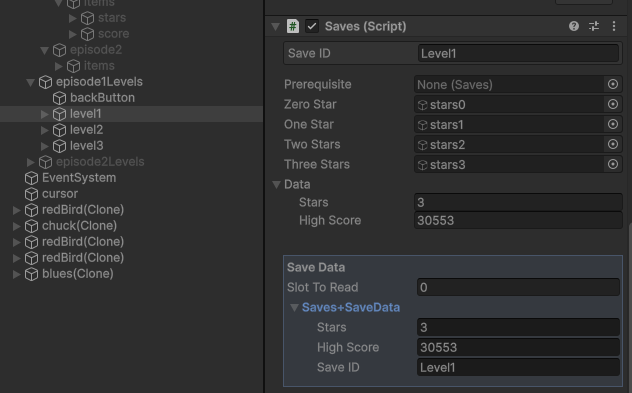Expand level1 in hierarchy
632x393 pixels.
(44, 114)
